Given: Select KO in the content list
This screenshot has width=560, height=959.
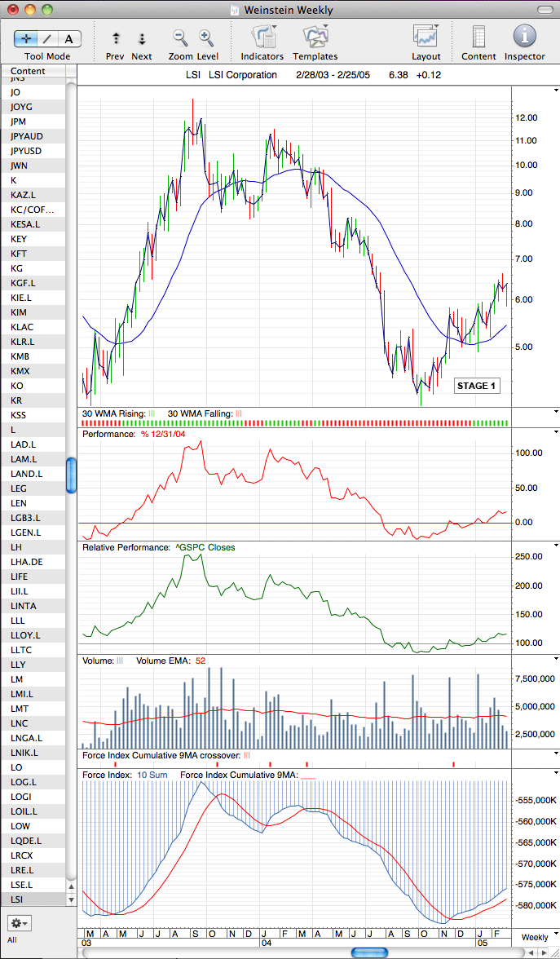Looking at the screenshot, I should click(x=33, y=386).
